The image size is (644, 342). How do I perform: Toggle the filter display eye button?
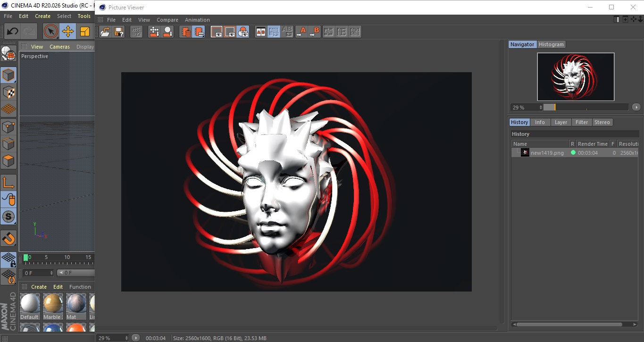coord(243,32)
